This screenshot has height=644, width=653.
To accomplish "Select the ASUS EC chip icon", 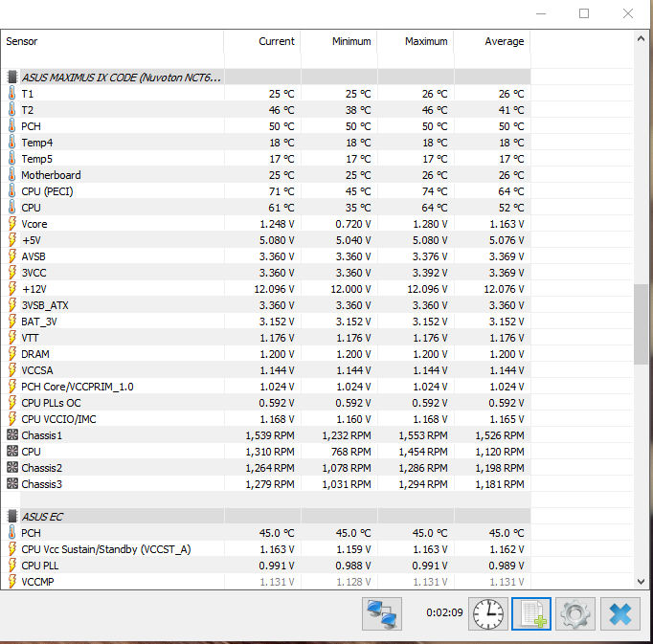I will pos(12,516).
